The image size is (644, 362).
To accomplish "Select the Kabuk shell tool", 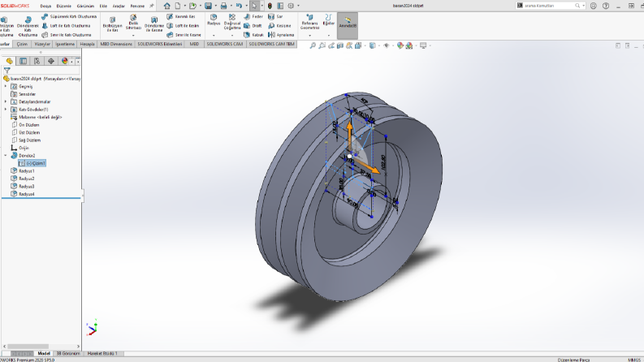I will pos(253,35).
